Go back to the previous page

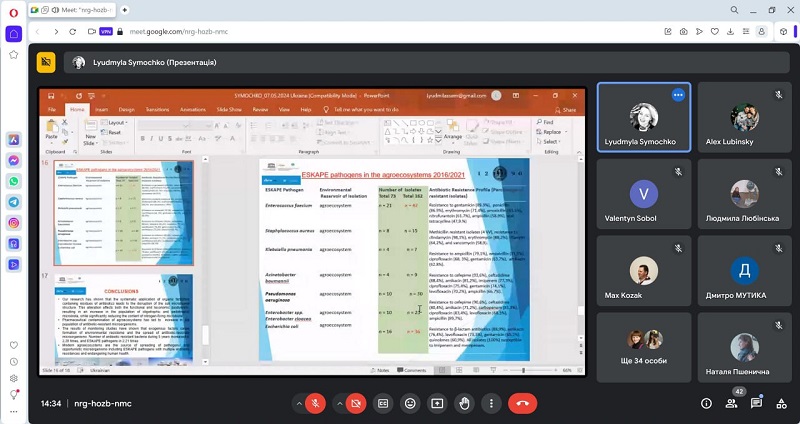click(x=37, y=32)
